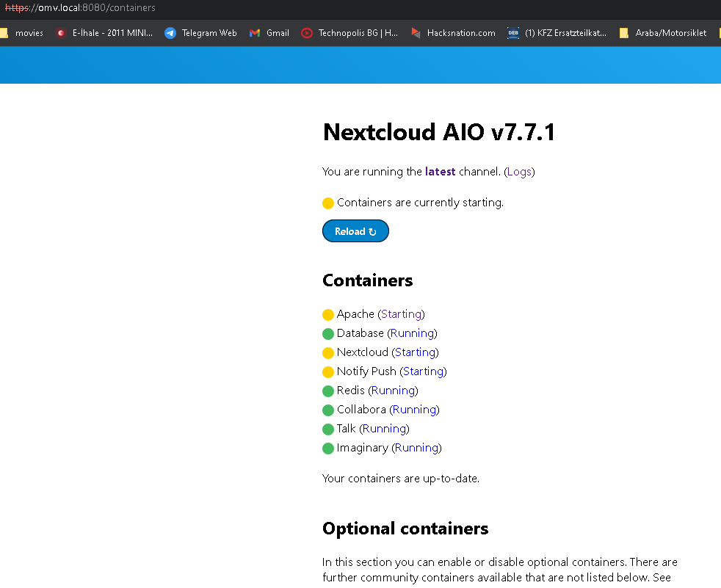Click the Hacksnation.com bookmark label
Screen dimensions: 721x588
[461, 33]
